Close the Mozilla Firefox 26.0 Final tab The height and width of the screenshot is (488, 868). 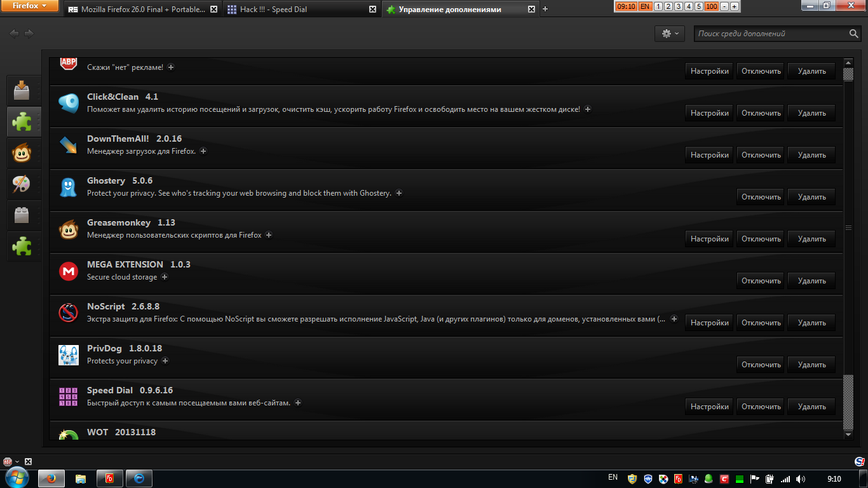[x=214, y=10]
